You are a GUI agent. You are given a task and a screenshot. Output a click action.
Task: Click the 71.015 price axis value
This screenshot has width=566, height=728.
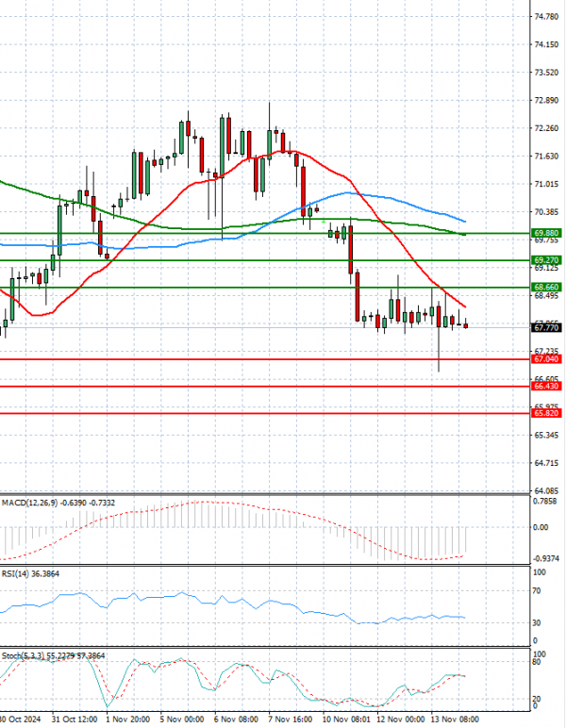pyautogui.click(x=546, y=184)
